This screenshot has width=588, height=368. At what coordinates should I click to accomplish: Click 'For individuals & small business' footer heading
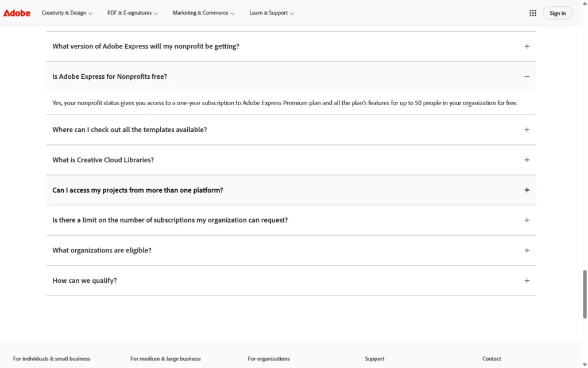tap(52, 359)
